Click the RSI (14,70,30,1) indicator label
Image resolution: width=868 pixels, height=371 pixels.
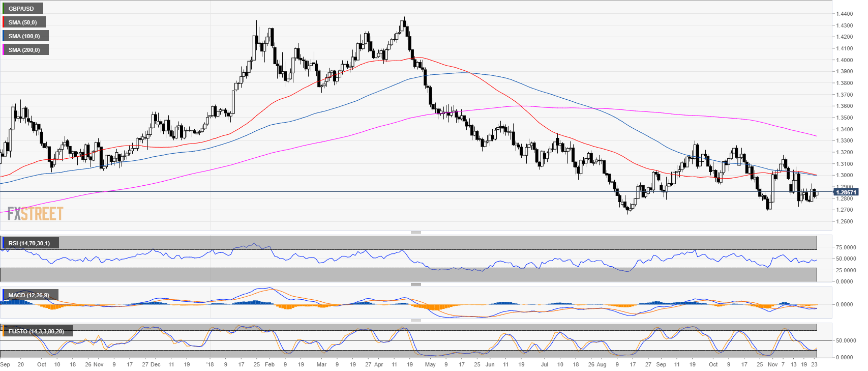pos(29,243)
